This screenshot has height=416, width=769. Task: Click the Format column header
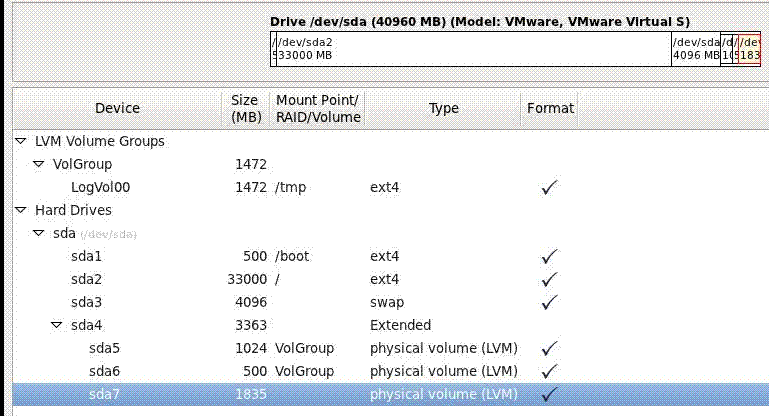coord(549,108)
